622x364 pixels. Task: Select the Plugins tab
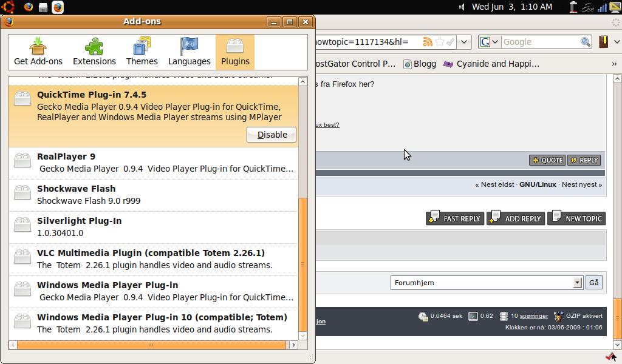[x=235, y=52]
